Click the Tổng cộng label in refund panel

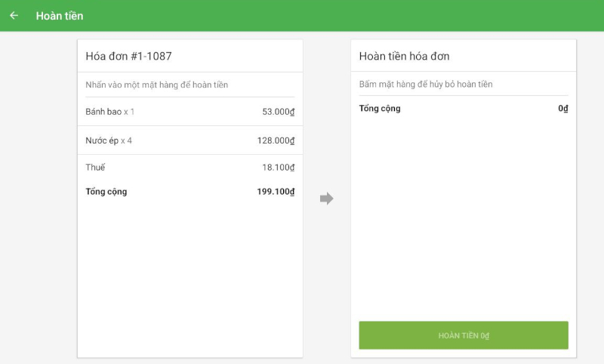point(380,109)
